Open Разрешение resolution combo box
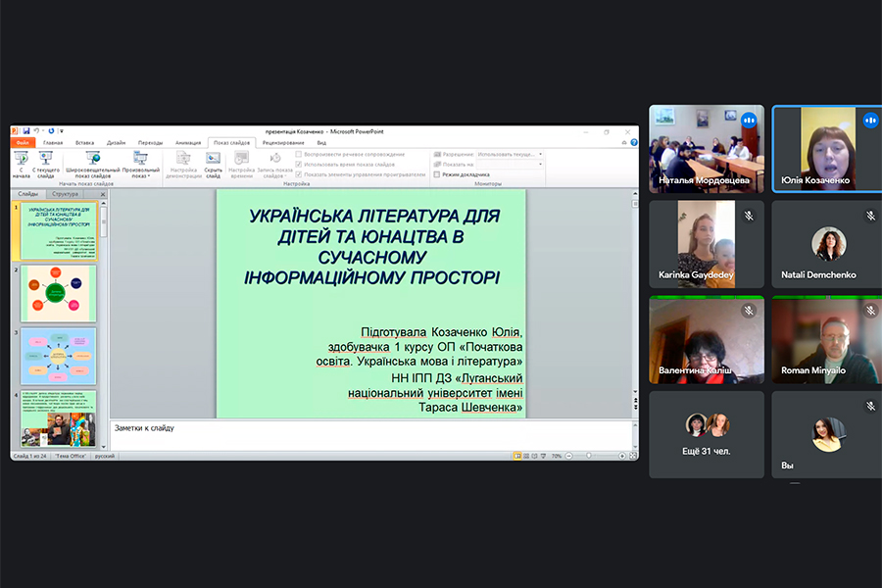Viewport: 882px width, 588px height. coord(510,154)
